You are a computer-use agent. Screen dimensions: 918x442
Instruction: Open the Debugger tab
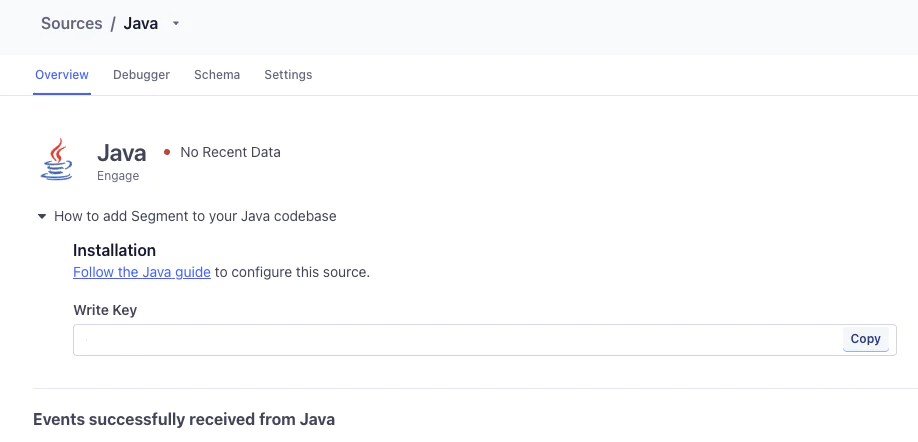[x=141, y=75]
